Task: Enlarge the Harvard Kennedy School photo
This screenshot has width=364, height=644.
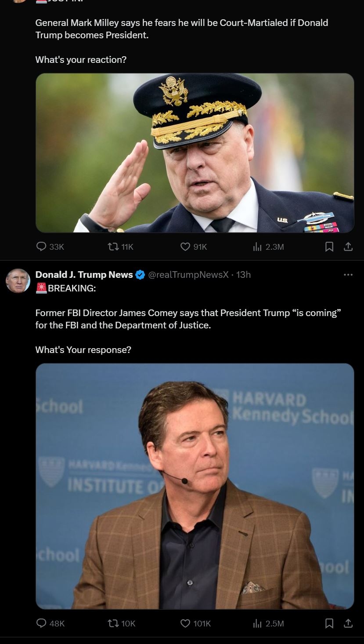Action: [195, 486]
